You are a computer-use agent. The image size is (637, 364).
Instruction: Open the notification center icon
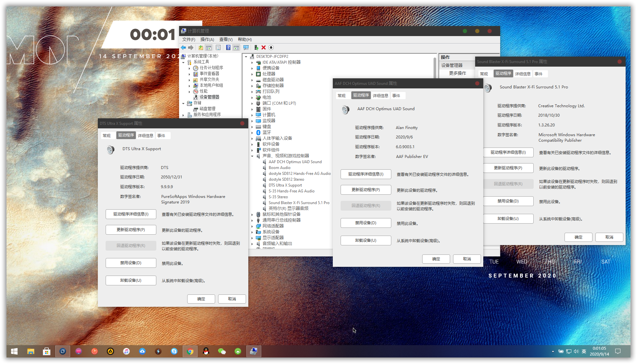(618, 351)
